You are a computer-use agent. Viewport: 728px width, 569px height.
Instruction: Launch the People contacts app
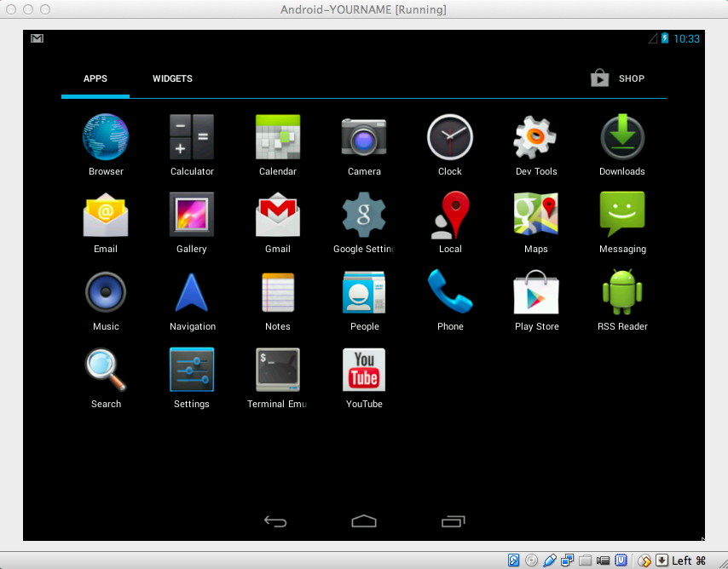tap(364, 301)
